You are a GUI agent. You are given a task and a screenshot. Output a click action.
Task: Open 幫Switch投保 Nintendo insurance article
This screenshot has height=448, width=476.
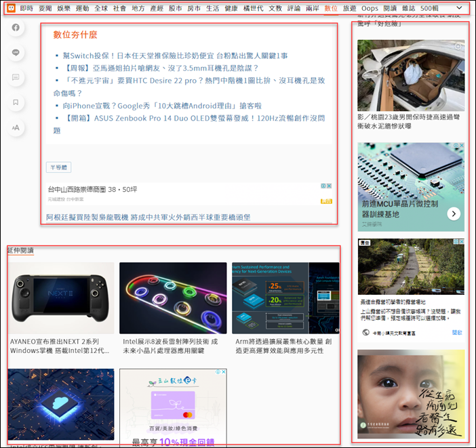point(175,56)
